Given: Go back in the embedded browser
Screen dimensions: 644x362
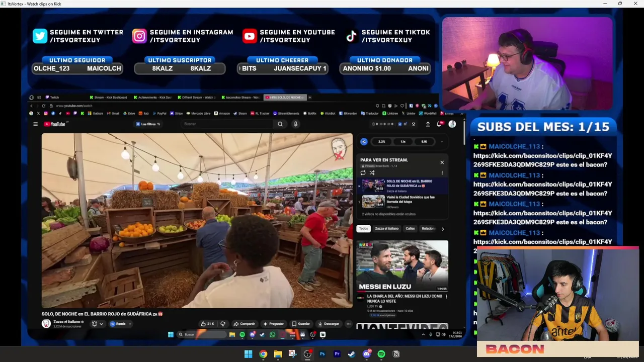Looking at the screenshot, I should tap(31, 106).
